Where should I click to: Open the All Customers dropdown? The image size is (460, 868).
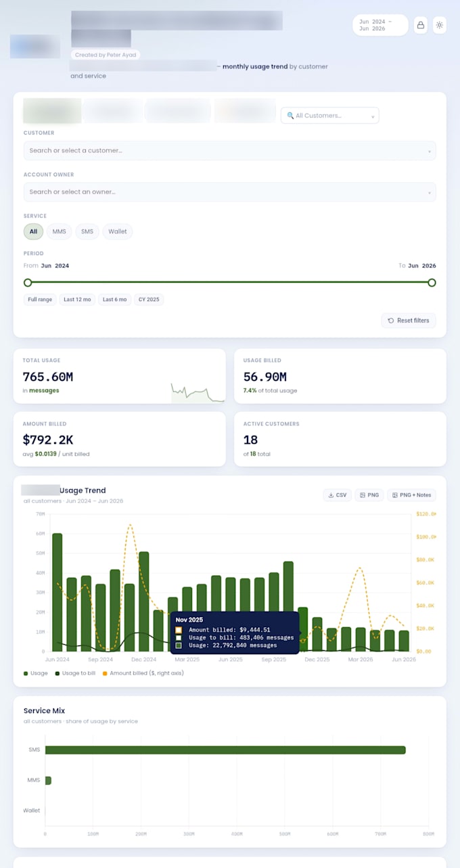[x=330, y=116]
